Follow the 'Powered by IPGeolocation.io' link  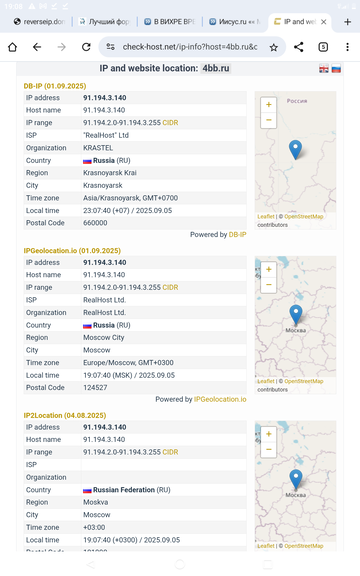click(220, 399)
